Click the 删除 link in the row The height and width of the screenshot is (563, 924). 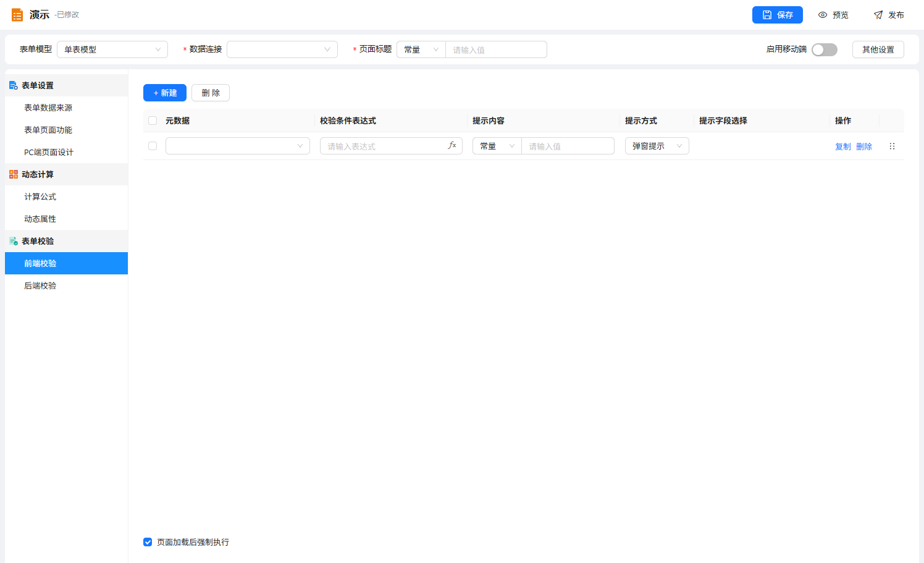pyautogui.click(x=864, y=146)
